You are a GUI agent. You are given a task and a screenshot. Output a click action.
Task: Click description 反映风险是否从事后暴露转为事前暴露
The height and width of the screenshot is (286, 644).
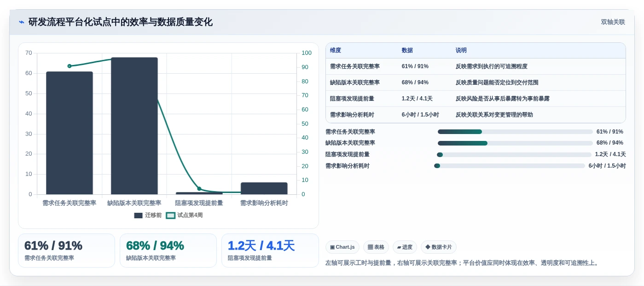(x=503, y=99)
